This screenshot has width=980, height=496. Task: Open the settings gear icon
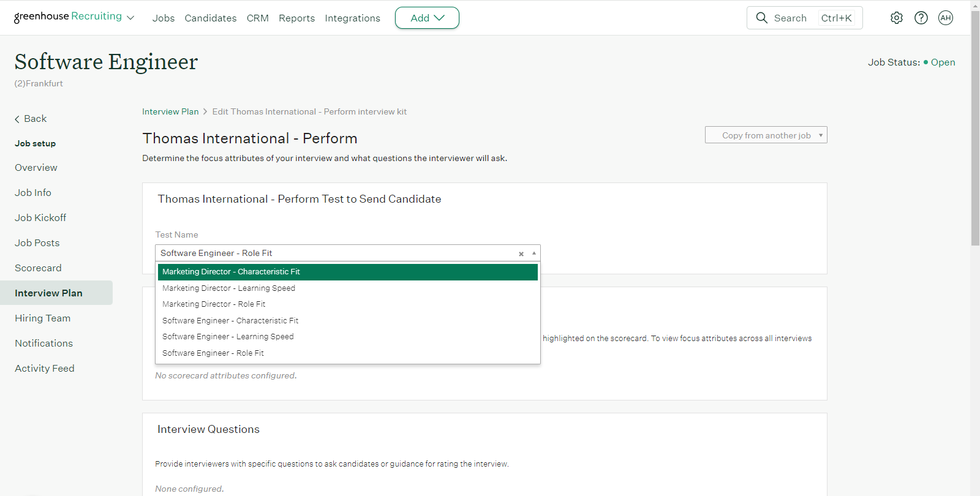pos(897,18)
